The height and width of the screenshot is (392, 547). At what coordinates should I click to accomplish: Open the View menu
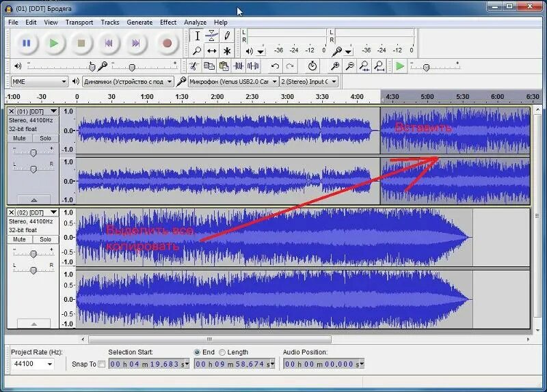pyautogui.click(x=51, y=23)
